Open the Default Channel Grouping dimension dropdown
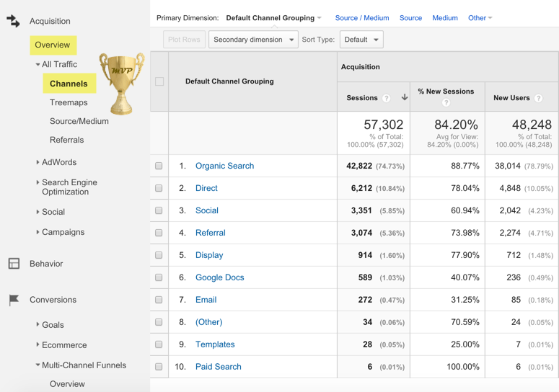The image size is (559, 392). pos(274,18)
